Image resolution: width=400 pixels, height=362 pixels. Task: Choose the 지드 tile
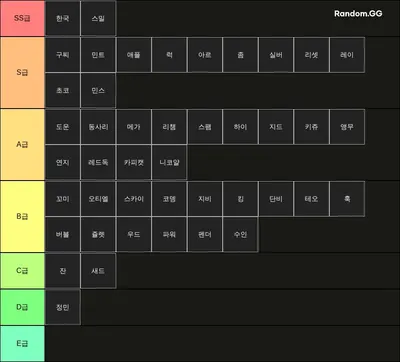pos(276,127)
